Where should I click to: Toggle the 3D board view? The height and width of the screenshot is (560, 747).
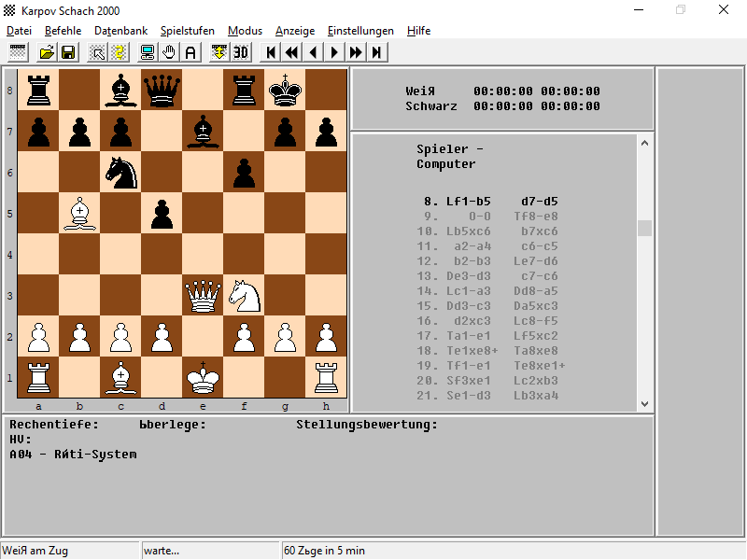(x=241, y=52)
